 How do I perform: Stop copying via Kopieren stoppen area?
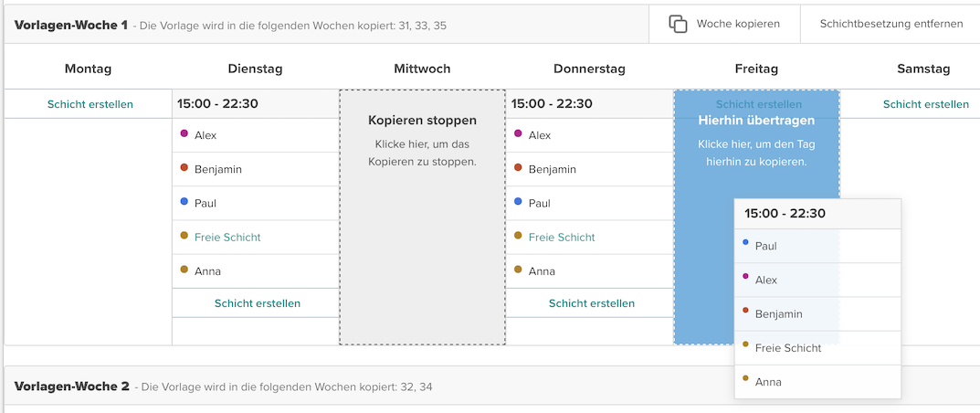pos(422,141)
